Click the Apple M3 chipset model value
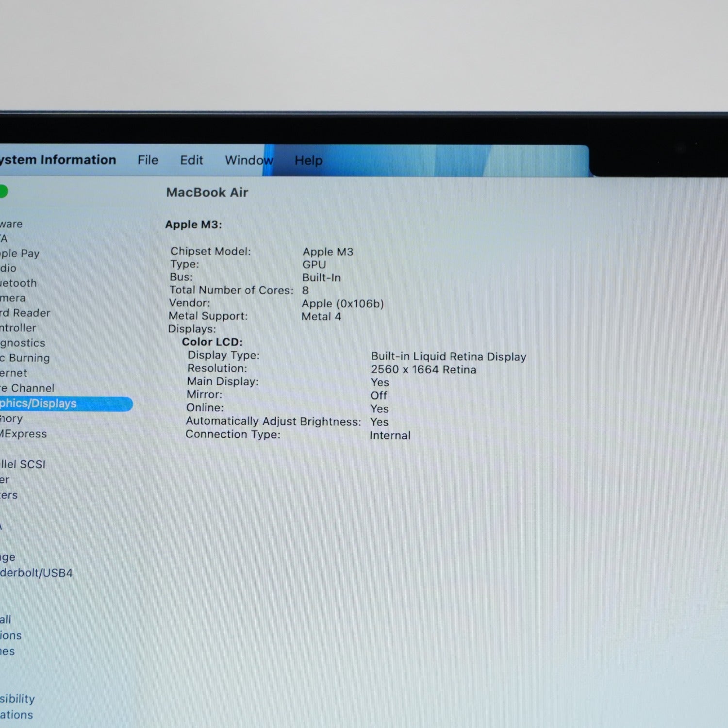The height and width of the screenshot is (728, 728). 328,252
